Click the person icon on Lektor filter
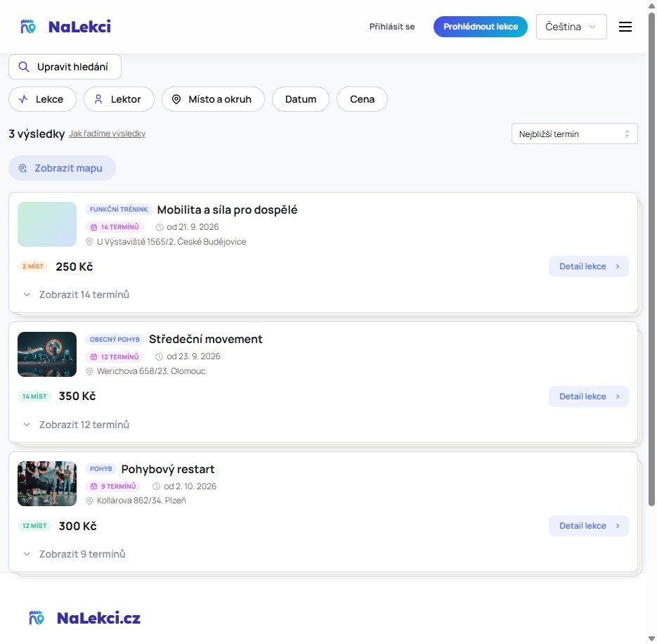 coord(98,99)
